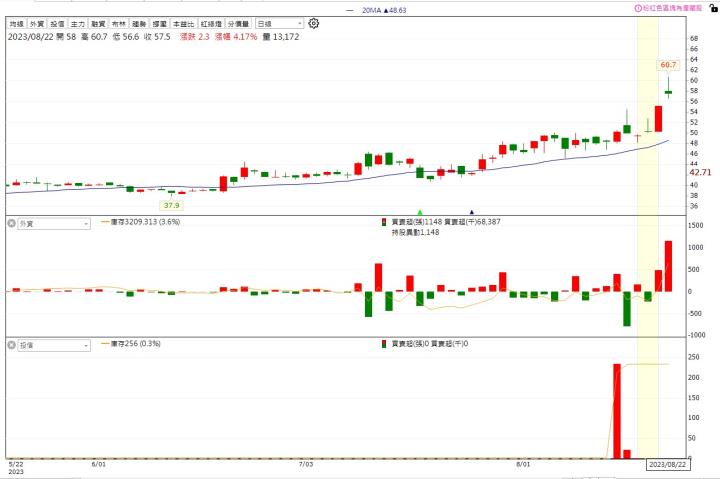
Task: Toggle the 均線 moving average indicator
Action: tap(17, 22)
